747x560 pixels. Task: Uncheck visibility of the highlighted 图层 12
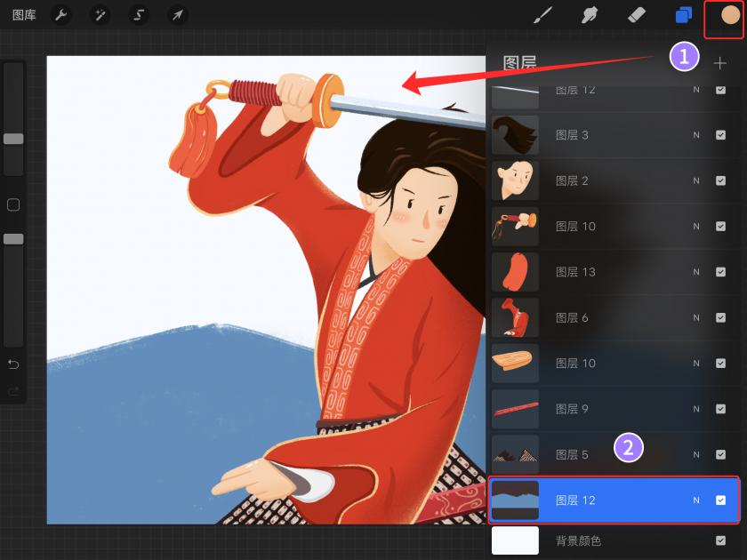720,500
